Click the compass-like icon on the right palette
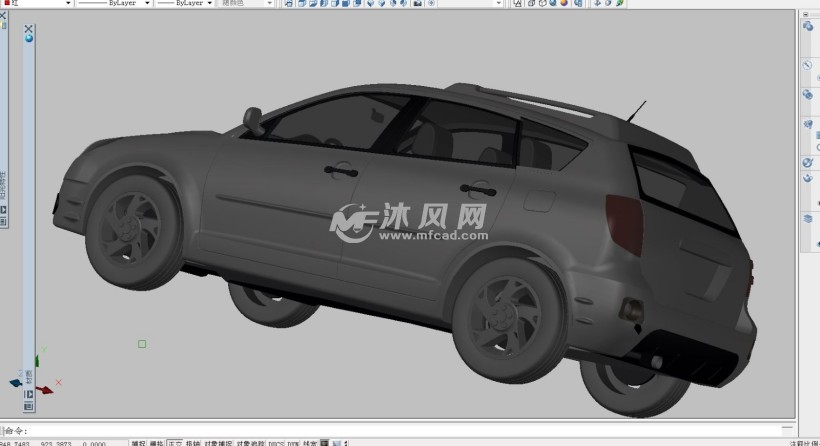 (808, 65)
